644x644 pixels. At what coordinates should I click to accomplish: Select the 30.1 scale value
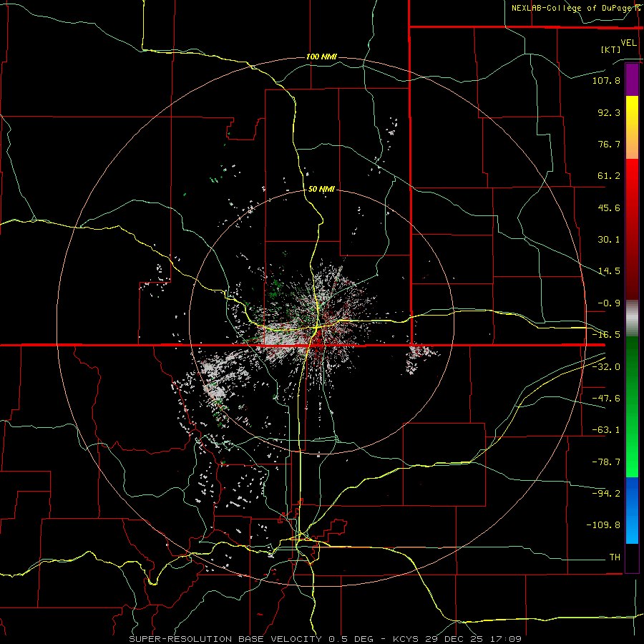[609, 240]
